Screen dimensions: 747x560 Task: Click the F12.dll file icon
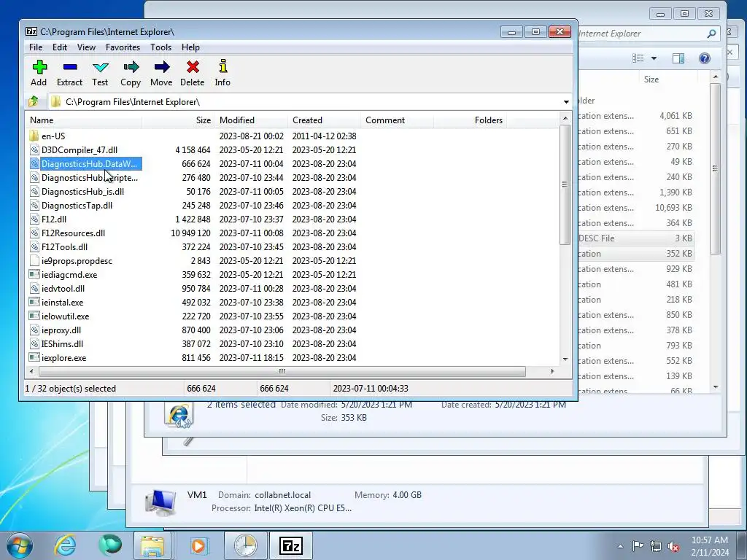tap(34, 219)
